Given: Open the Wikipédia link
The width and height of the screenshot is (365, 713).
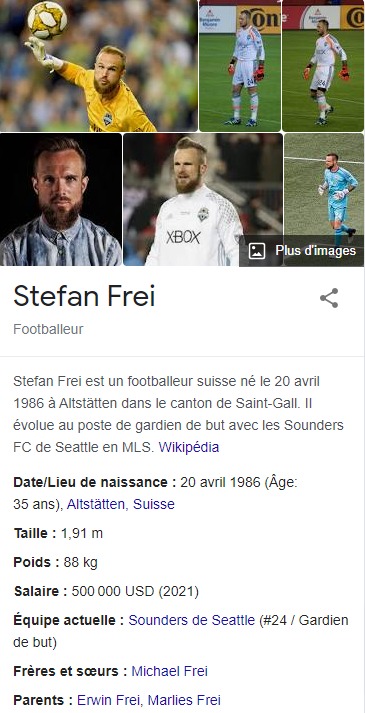Looking at the screenshot, I should point(189,447).
